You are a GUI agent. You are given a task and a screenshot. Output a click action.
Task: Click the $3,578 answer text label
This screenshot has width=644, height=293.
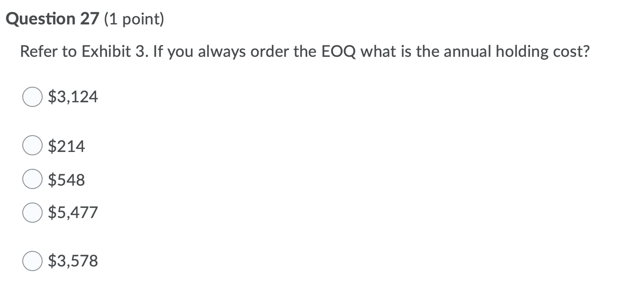pyautogui.click(x=72, y=261)
